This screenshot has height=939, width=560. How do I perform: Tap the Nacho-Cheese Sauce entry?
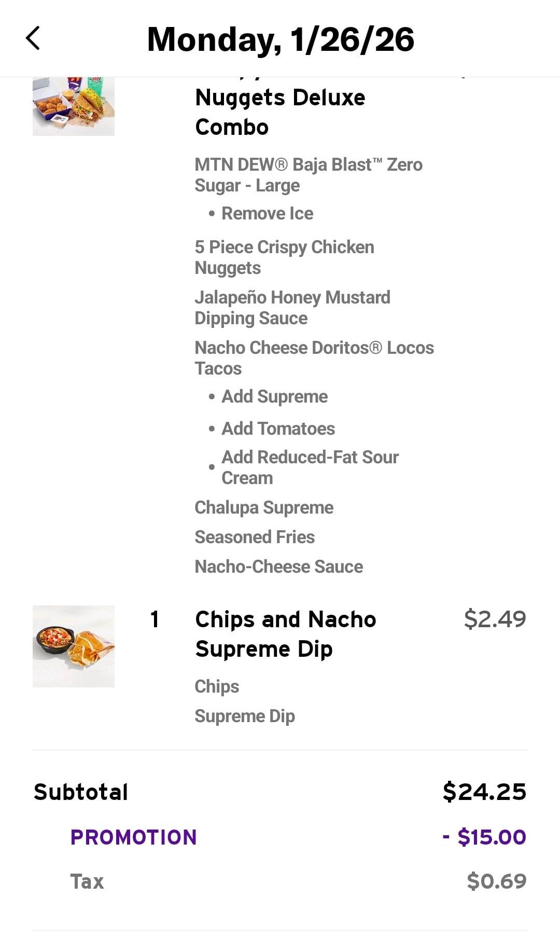(278, 567)
